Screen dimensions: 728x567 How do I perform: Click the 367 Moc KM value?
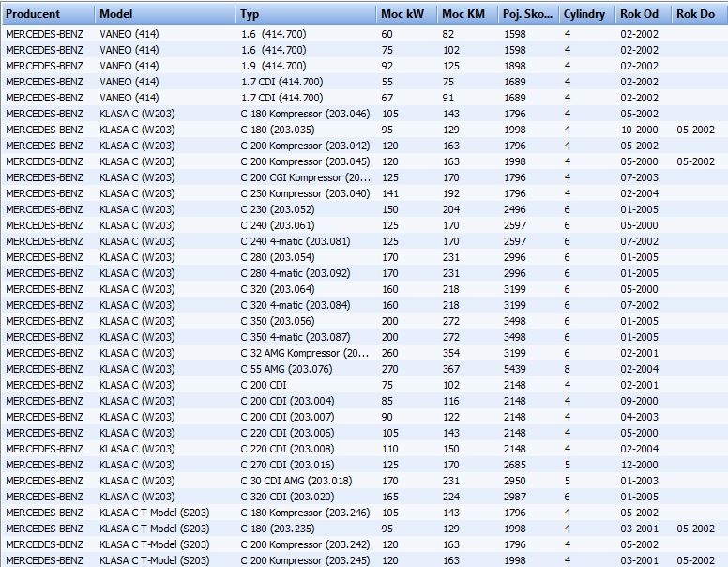[x=451, y=369]
